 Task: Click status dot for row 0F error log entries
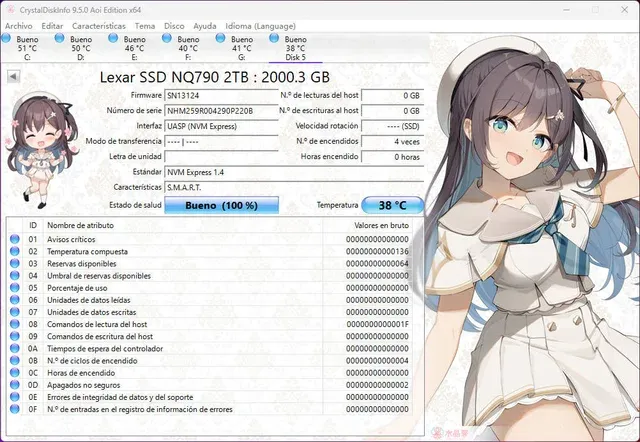tap(15, 409)
